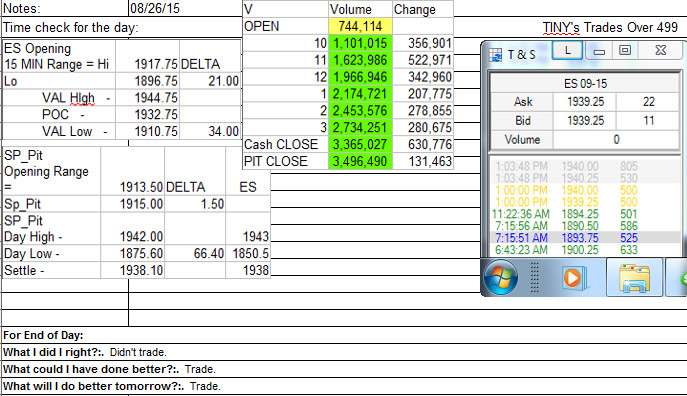687x396 pixels.
Task: Click the delta cell 66.40
Action: [195, 254]
